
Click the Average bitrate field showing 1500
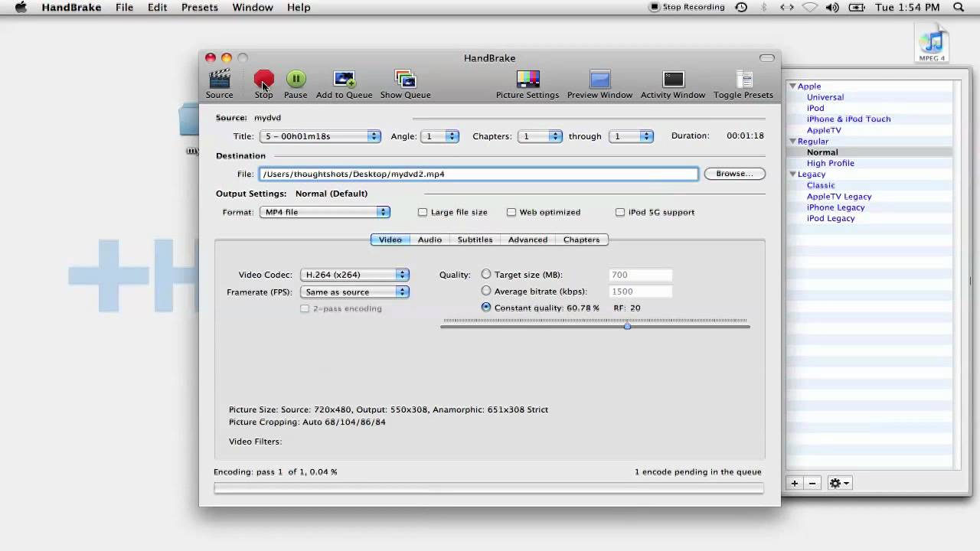(x=640, y=292)
